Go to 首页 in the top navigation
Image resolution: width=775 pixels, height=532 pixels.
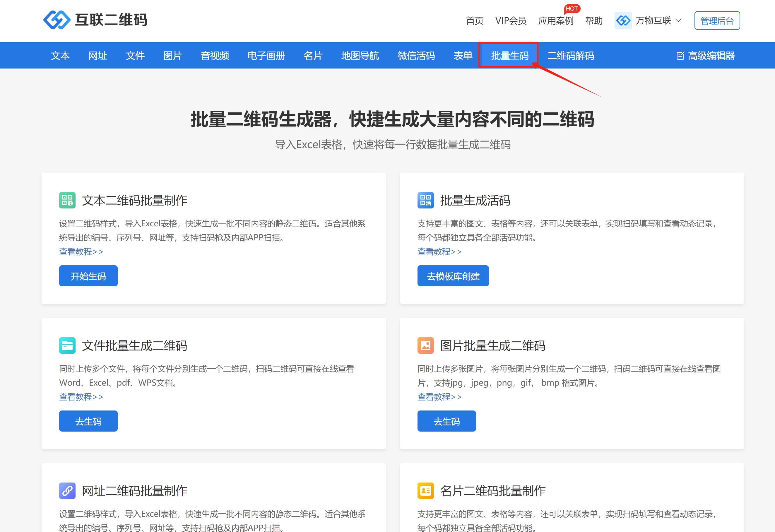coord(475,21)
